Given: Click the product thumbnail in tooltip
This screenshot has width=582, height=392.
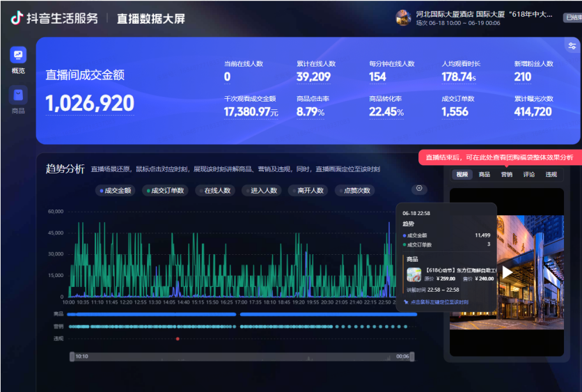Looking at the screenshot, I should [x=414, y=275].
